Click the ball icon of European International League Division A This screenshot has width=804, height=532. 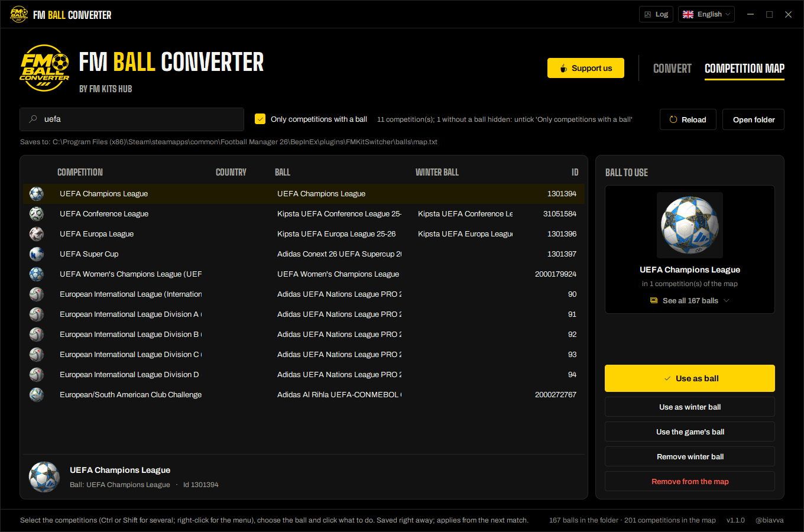tap(37, 314)
